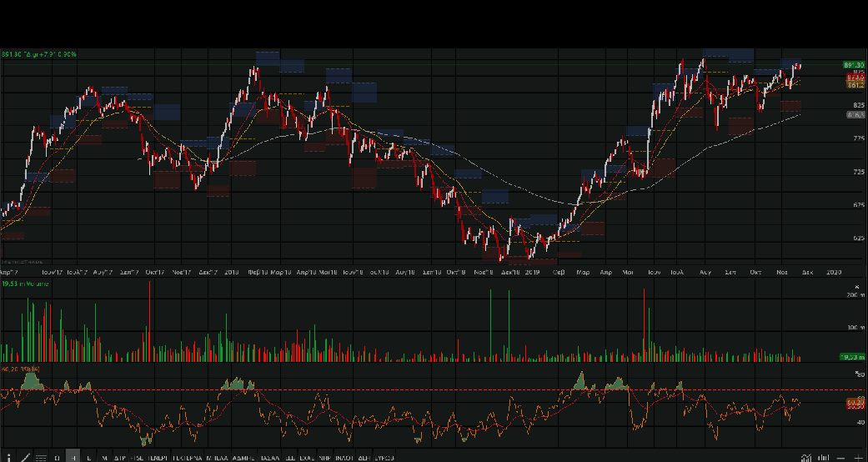Toggle the highlighted H timeframe button
Screen dimensions: 868x462
click(73, 458)
